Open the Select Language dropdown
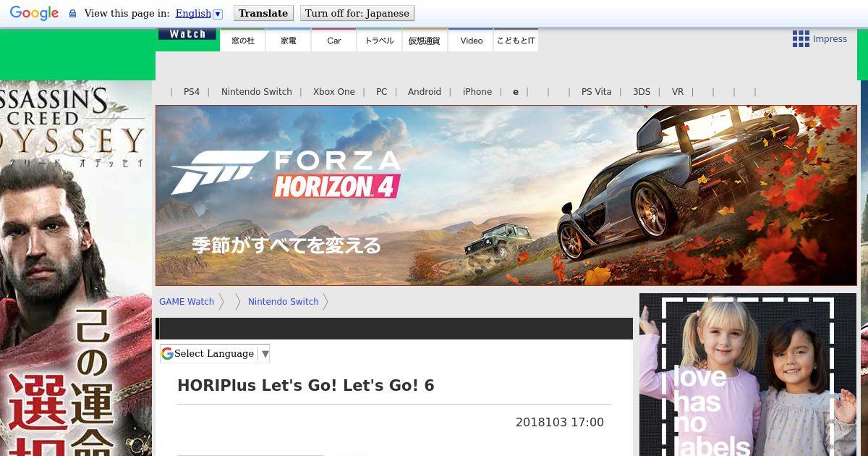The image size is (868, 456). tap(215, 353)
